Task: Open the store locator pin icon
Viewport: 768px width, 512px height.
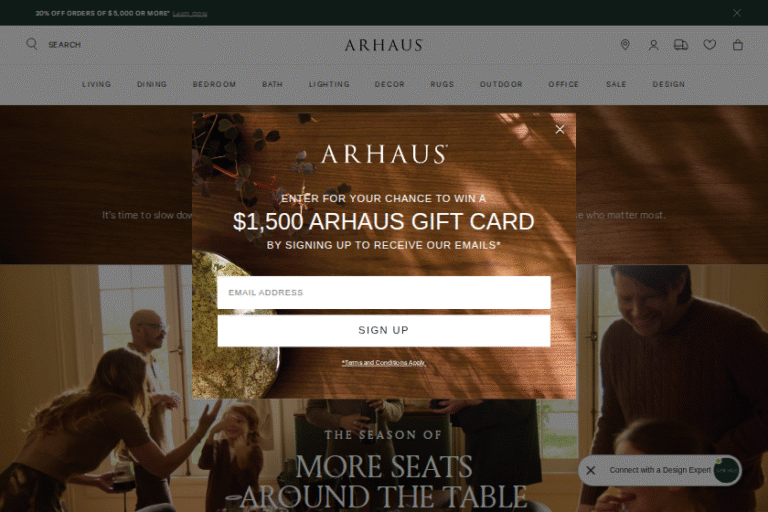Action: pos(625,45)
